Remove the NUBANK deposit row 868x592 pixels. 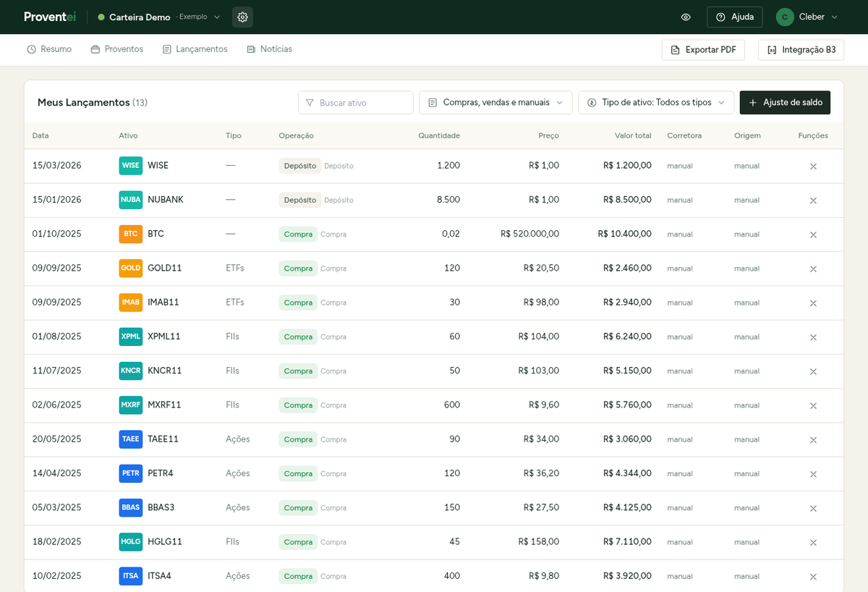[x=813, y=200]
